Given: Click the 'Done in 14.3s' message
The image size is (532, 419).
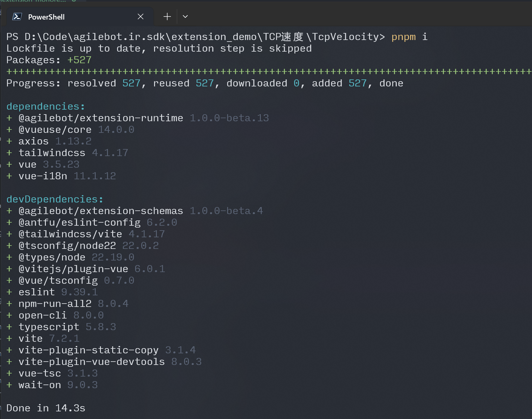Looking at the screenshot, I should point(46,408).
